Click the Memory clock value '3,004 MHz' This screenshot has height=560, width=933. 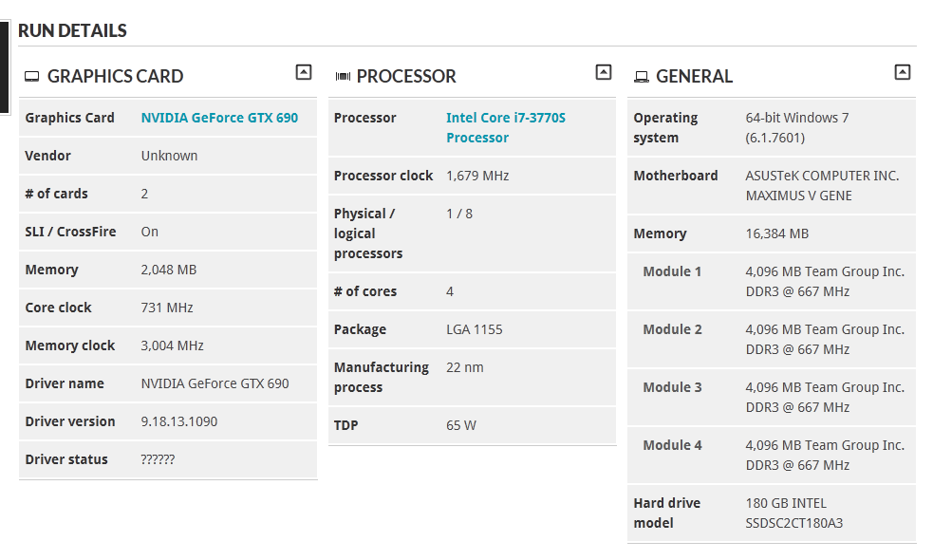coord(172,345)
